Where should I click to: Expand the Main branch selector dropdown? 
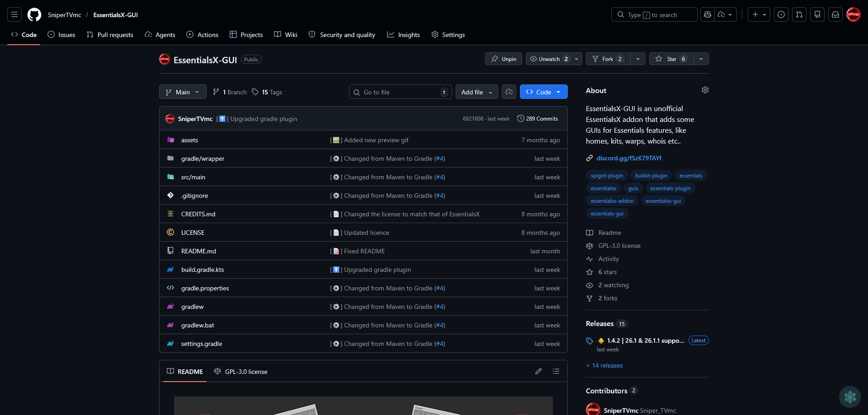(183, 92)
